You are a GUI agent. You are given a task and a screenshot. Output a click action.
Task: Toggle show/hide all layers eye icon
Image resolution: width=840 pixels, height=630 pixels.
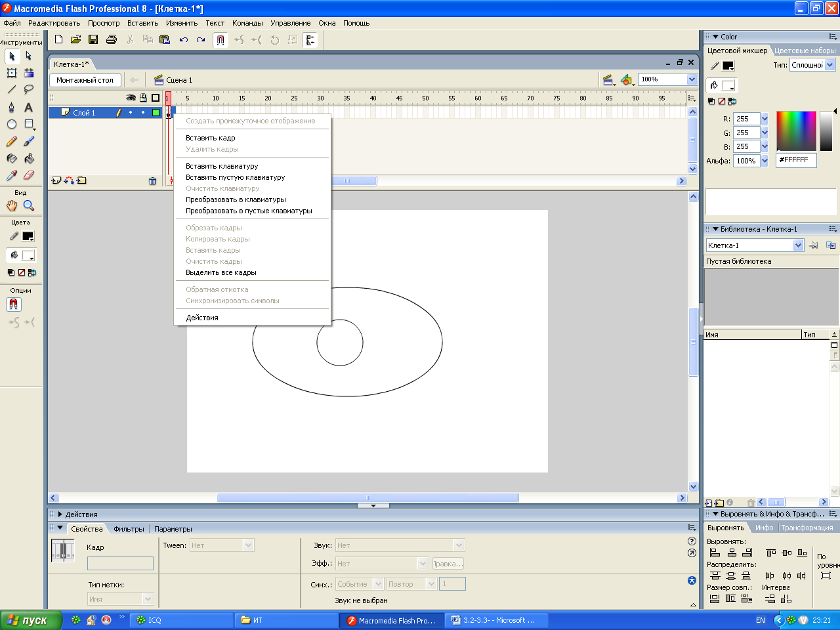131,98
